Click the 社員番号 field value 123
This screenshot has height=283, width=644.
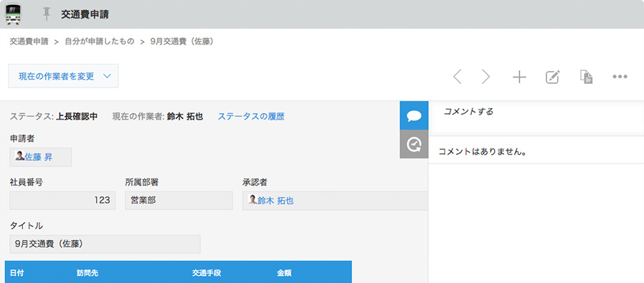[62, 201]
